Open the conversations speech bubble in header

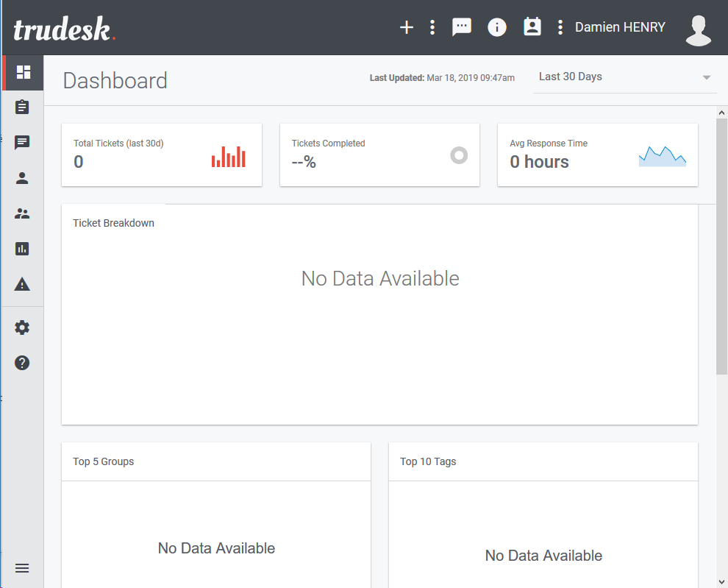pos(462,27)
